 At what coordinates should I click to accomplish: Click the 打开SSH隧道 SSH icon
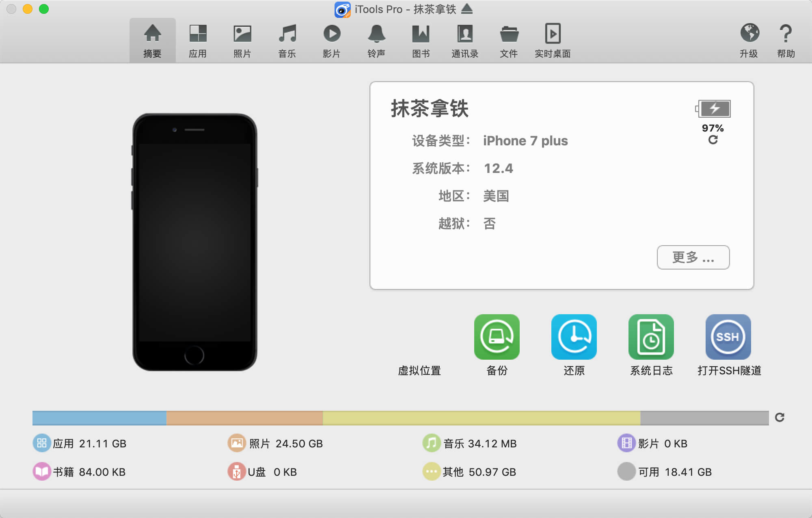coord(728,337)
